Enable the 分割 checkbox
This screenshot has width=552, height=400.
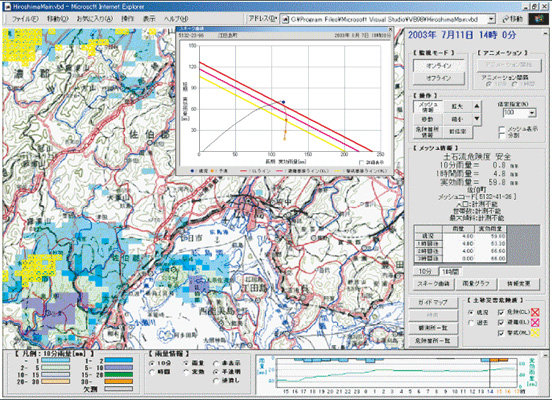click(502, 136)
